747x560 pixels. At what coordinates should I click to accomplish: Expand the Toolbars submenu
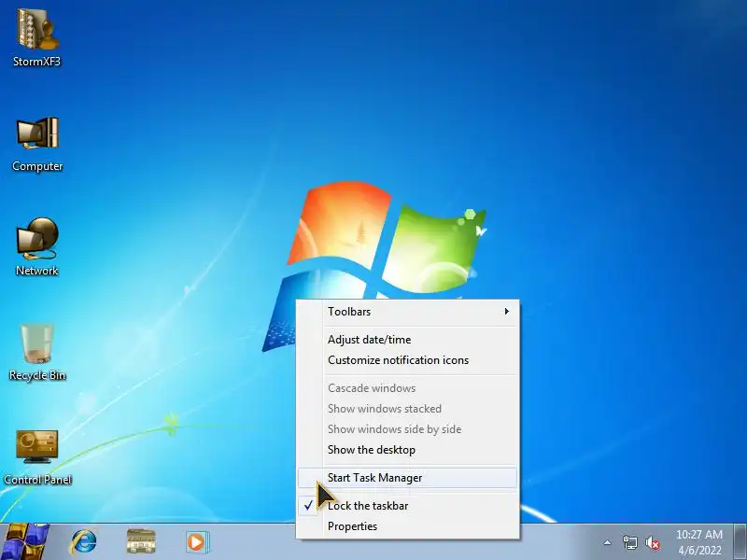(408, 312)
